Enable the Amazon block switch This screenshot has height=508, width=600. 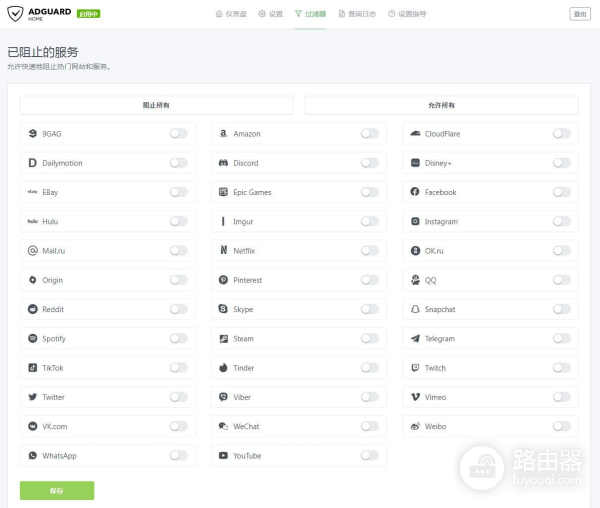click(370, 134)
